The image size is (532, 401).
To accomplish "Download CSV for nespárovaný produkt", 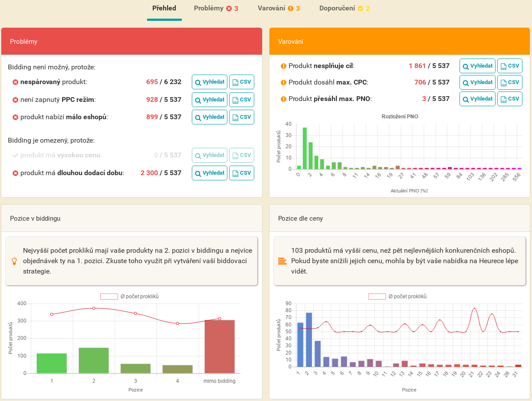I will coord(242,82).
